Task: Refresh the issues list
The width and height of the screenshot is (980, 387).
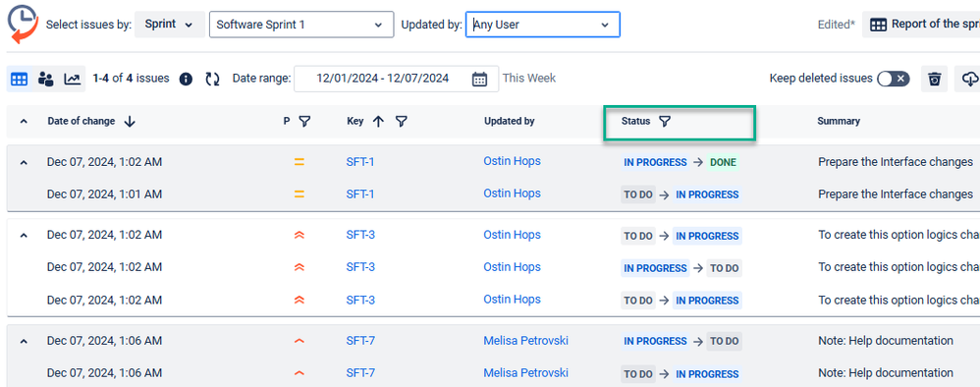Action: pyautogui.click(x=212, y=80)
